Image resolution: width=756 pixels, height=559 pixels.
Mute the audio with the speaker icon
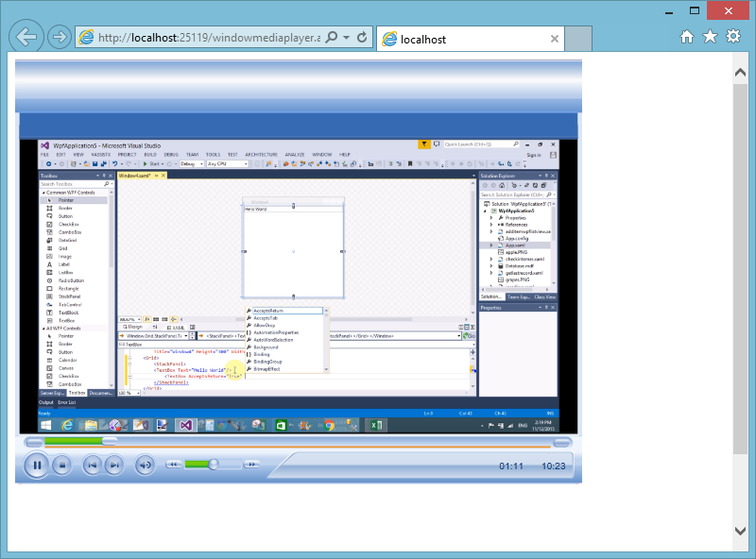(x=145, y=464)
